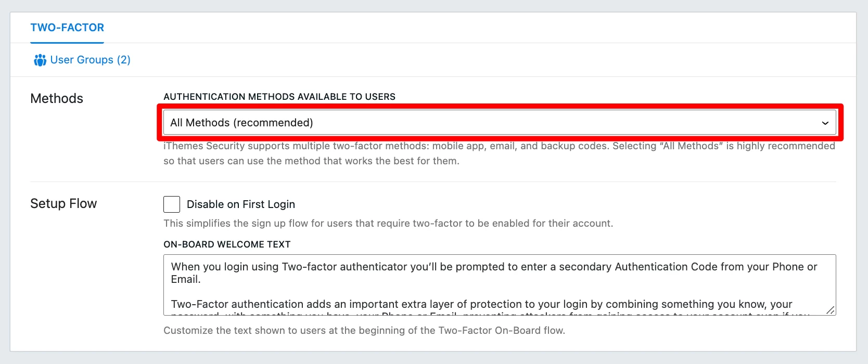The width and height of the screenshot is (868, 364).
Task: Click the Disable on First Login label text
Action: click(241, 204)
